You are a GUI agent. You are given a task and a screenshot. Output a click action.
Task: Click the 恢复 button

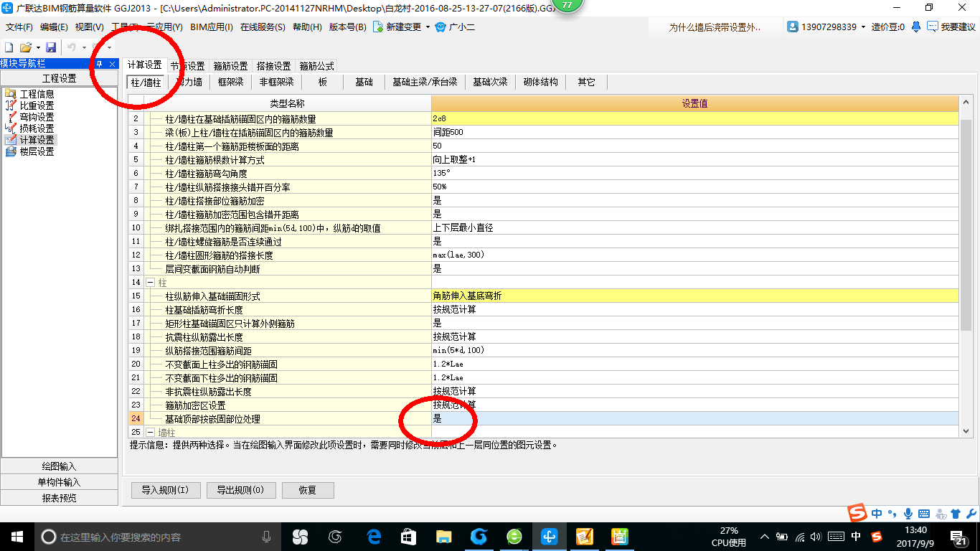(x=308, y=491)
